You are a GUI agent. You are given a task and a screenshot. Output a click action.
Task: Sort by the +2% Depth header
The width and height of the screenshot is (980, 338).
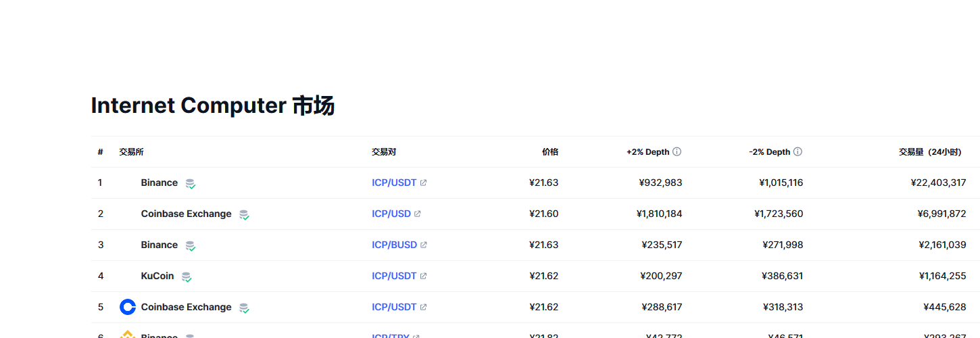[647, 152]
